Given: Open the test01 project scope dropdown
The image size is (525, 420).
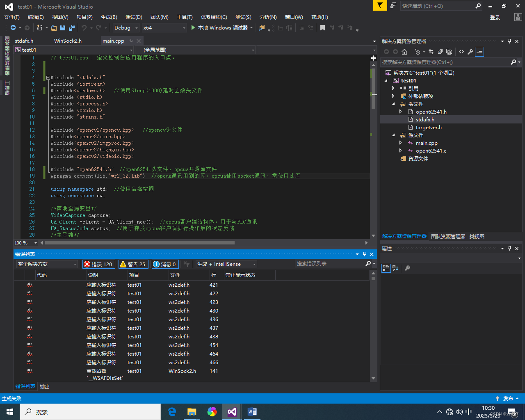Looking at the screenshot, I should pos(74,50).
